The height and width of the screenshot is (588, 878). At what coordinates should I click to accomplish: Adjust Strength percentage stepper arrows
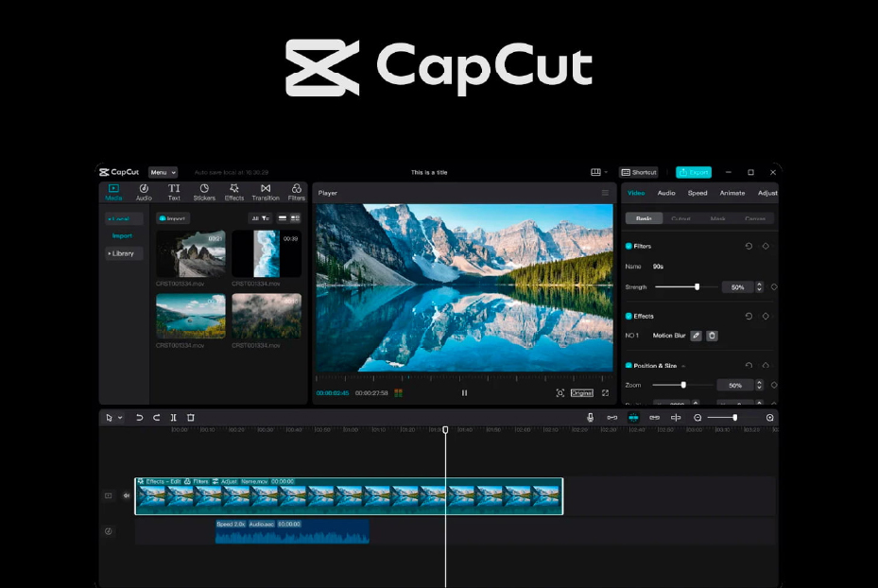[x=759, y=287]
